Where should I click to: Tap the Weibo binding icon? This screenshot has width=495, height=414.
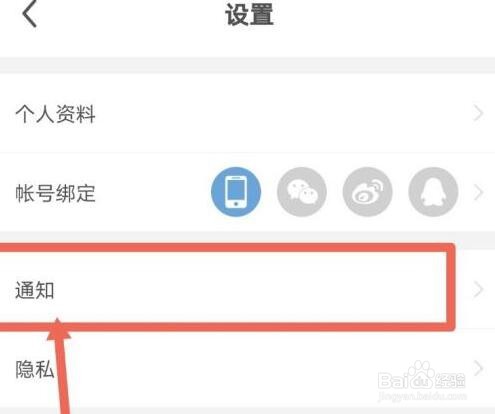tap(367, 192)
